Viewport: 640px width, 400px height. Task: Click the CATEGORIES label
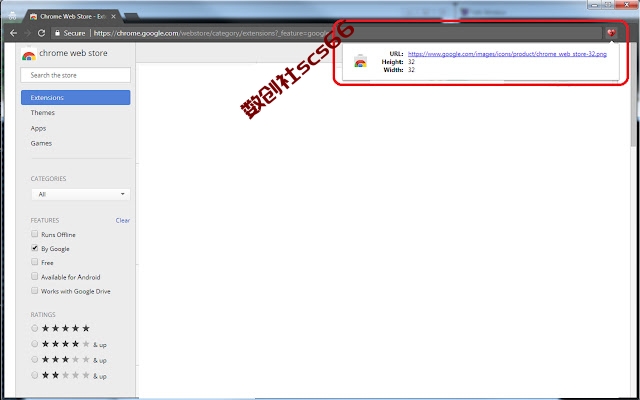tap(48, 179)
